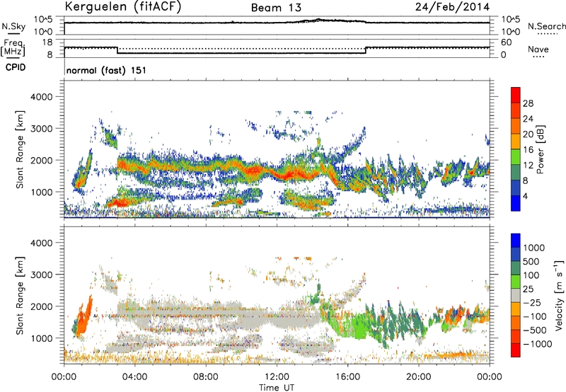
Task: Click the '18' tick on the frequency axis
Action: 47,42
